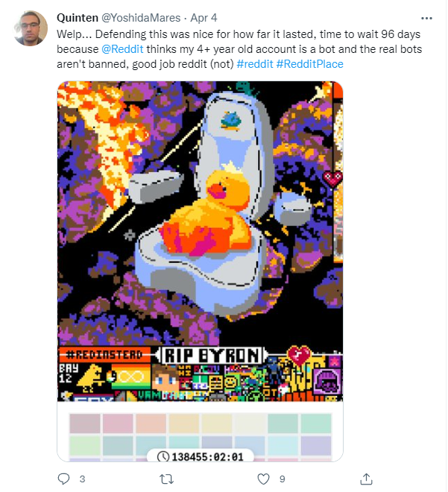The height and width of the screenshot is (492, 448).
Task: Click the clock timer 138455:02:01 badge
Action: pyautogui.click(x=201, y=456)
